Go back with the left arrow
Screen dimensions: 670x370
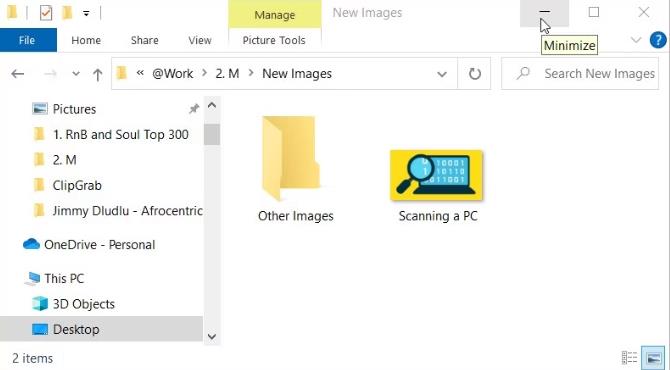18,74
